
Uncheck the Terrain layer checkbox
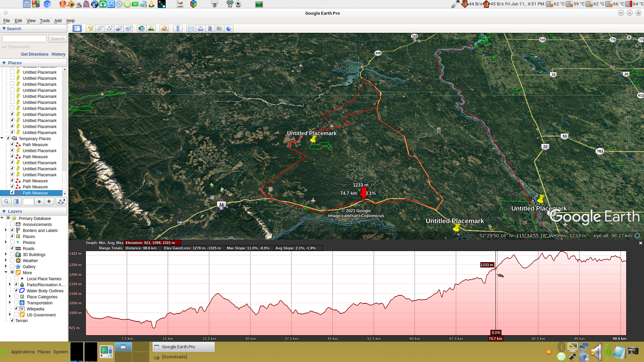12,320
